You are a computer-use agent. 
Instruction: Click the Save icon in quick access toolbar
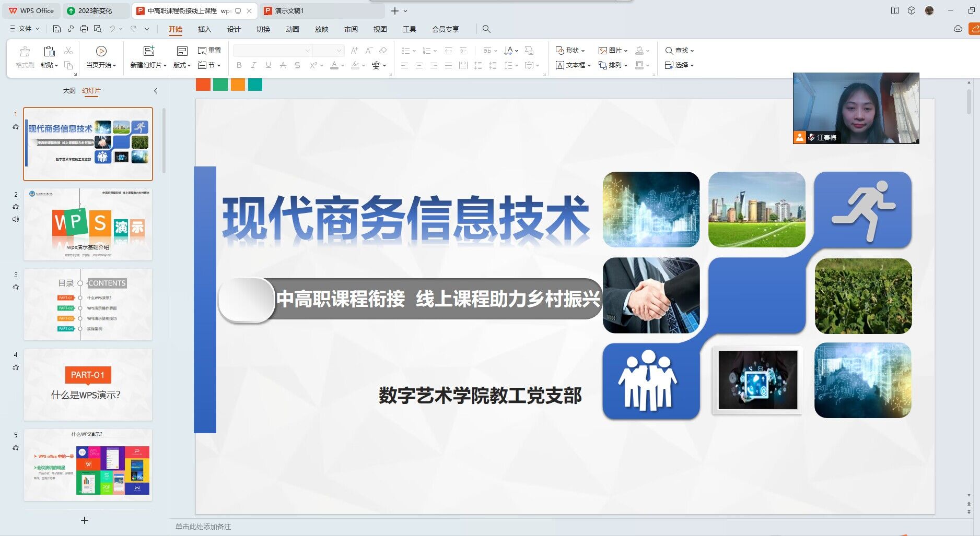point(57,29)
